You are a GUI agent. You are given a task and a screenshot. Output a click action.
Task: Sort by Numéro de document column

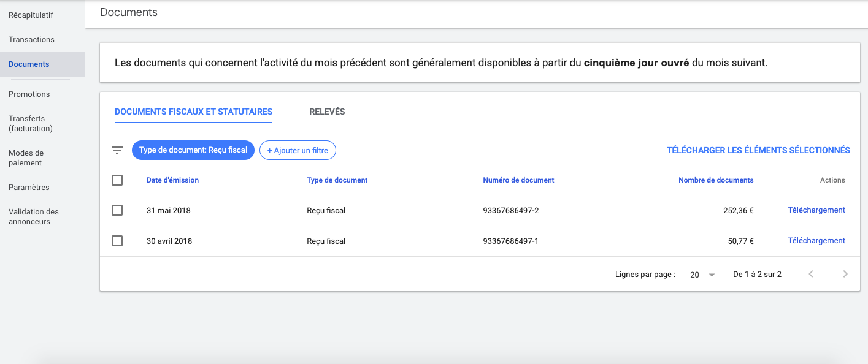[x=518, y=180]
